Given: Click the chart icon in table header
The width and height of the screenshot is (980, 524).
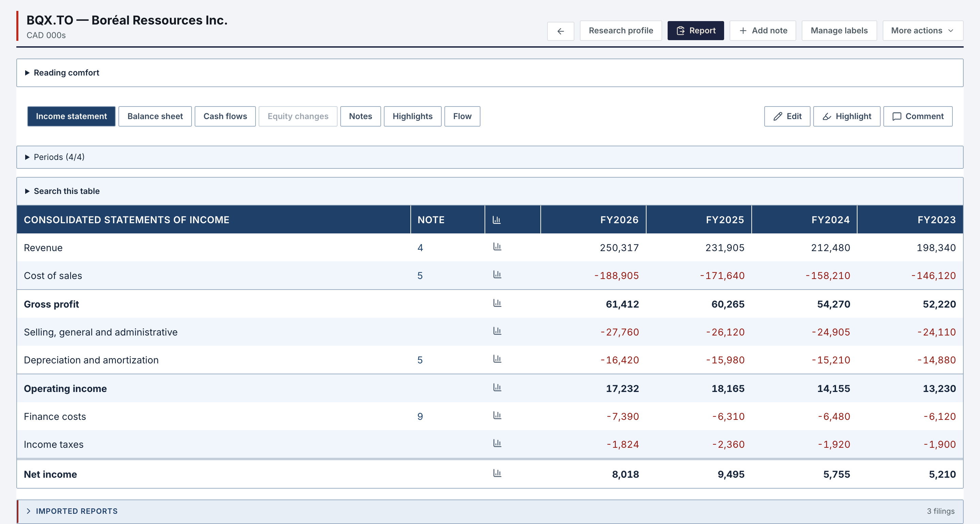Looking at the screenshot, I should point(496,220).
